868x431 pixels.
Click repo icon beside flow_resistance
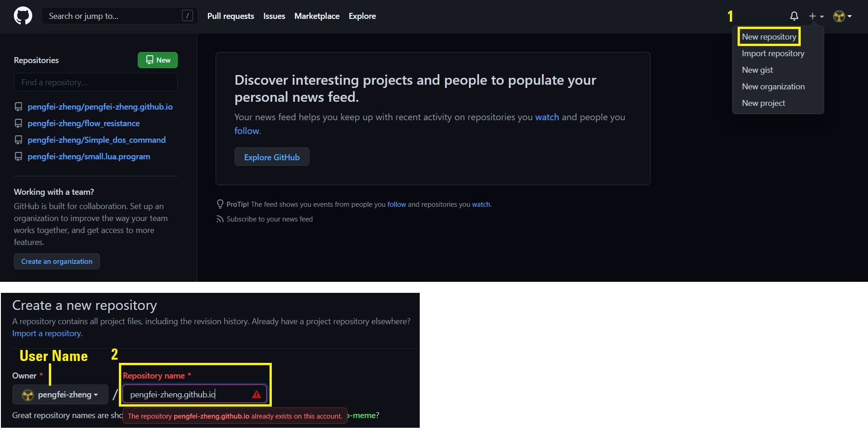(18, 123)
